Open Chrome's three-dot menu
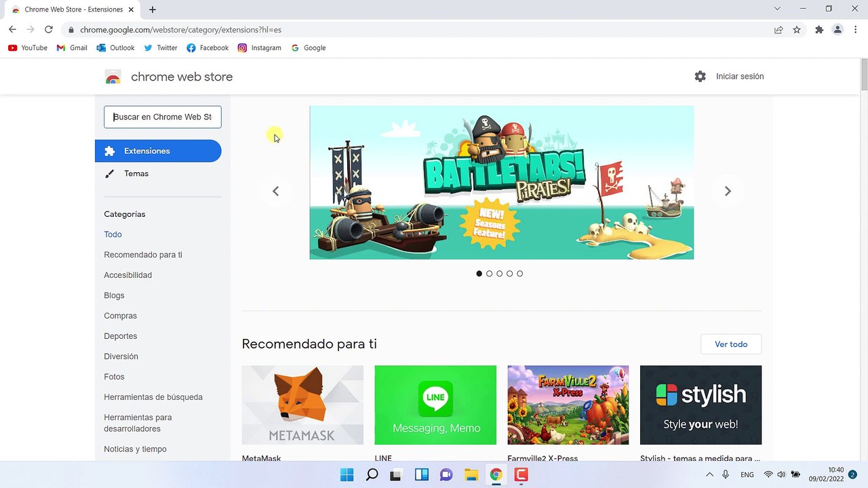This screenshot has height=488, width=868. pyautogui.click(x=855, y=30)
